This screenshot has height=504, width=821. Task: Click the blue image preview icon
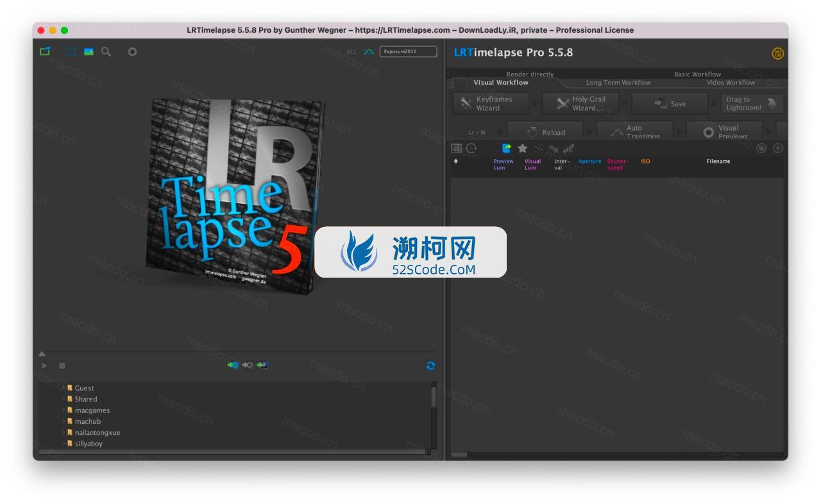click(89, 51)
